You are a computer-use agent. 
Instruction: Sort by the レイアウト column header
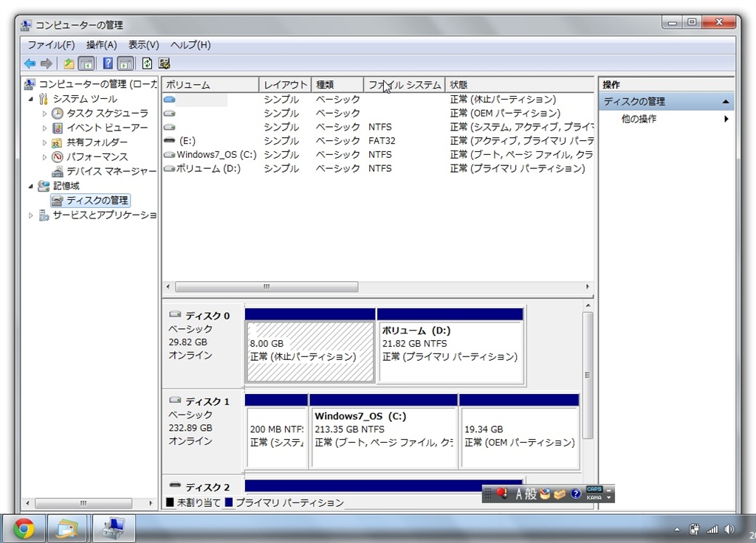pos(286,85)
